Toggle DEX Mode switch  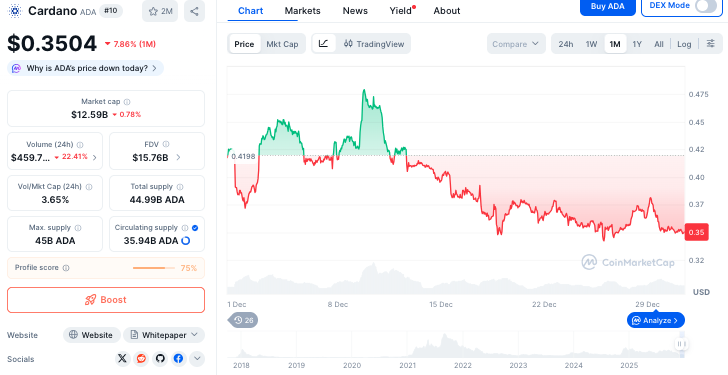pos(705,6)
